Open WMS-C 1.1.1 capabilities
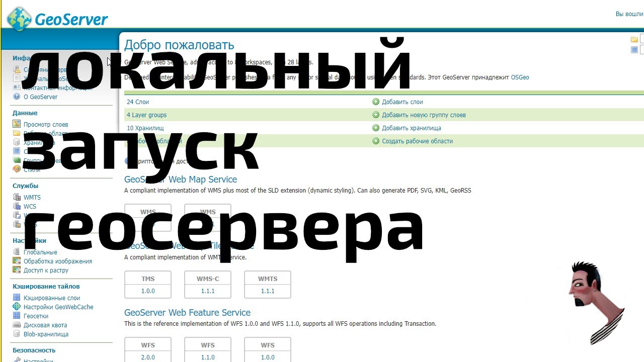Image resolution: width=644 pixels, height=362 pixels. tap(208, 291)
